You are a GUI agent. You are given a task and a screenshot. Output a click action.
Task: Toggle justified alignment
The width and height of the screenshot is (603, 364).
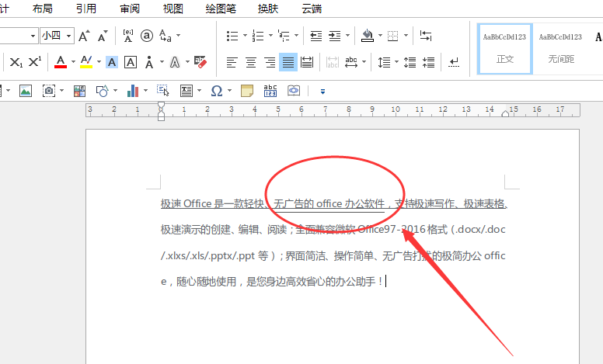coord(288,62)
